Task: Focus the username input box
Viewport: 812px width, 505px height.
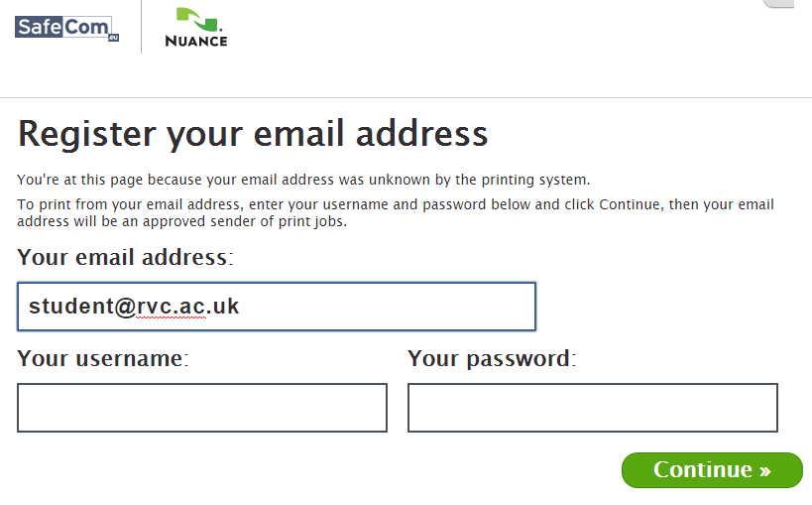Action: 202,408
